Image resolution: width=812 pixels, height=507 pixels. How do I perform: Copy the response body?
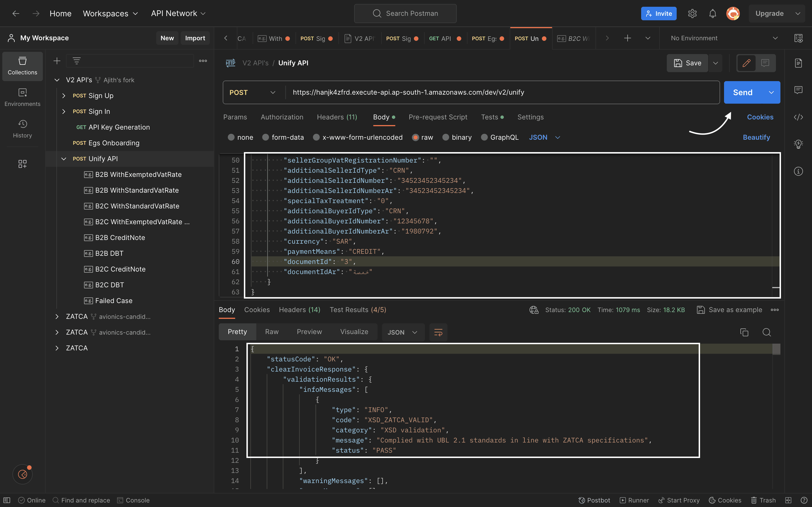(x=744, y=332)
